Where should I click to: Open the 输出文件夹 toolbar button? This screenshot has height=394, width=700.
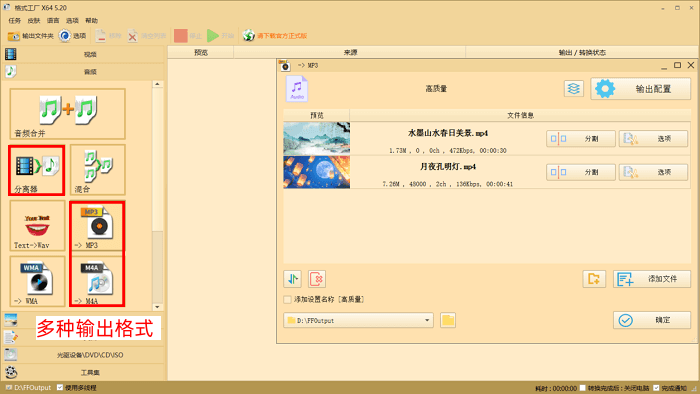(30, 36)
